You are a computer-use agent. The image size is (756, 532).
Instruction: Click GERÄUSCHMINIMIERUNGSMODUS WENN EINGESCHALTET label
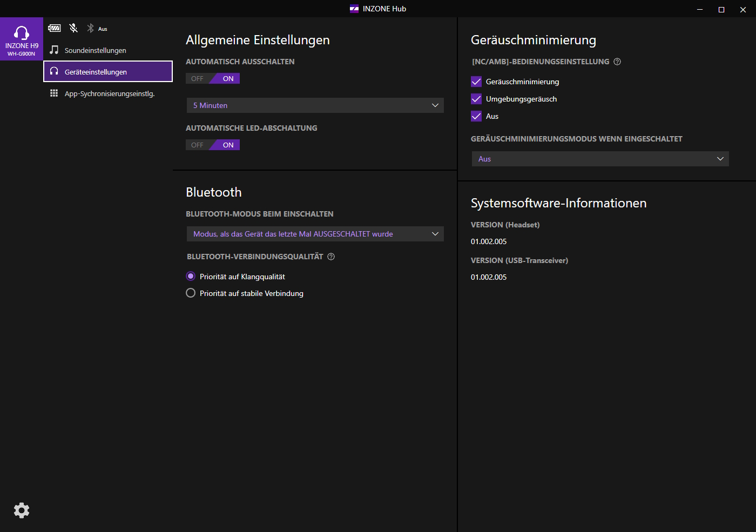(577, 139)
